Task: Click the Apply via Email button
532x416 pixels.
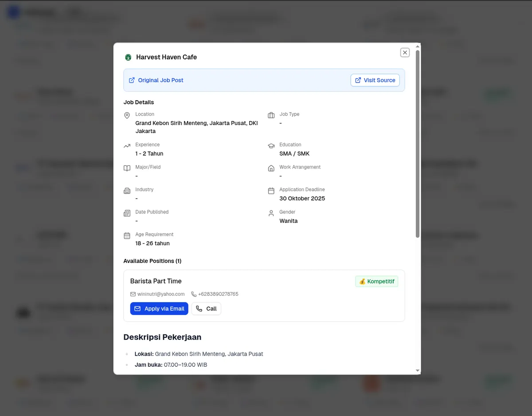Action: 159,308
